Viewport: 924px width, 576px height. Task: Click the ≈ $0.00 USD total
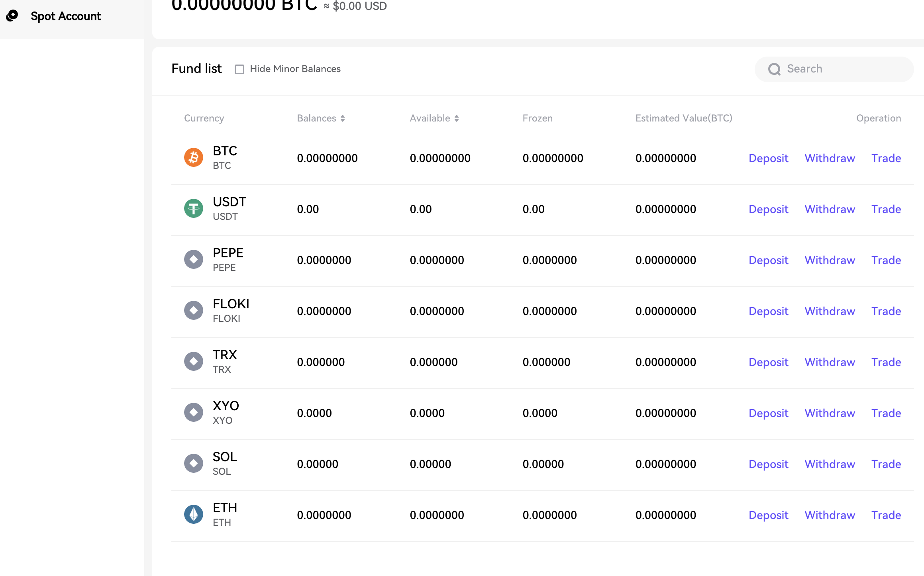[355, 6]
